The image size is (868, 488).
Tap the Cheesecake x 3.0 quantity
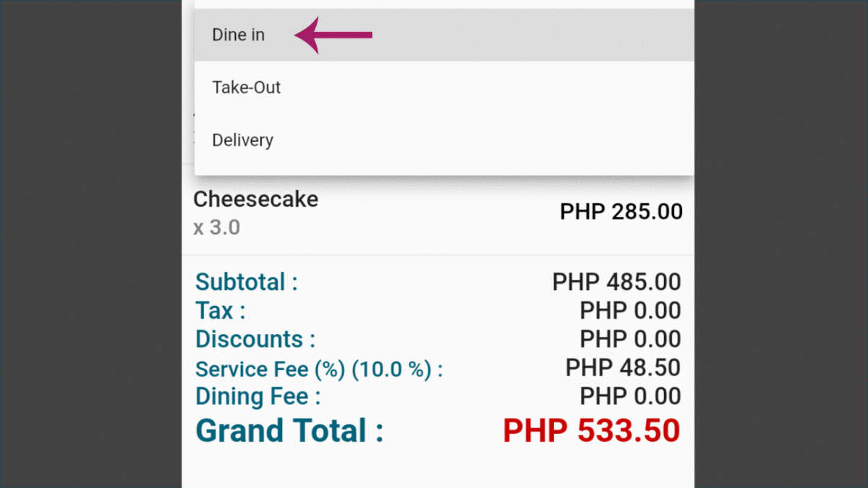tap(217, 228)
